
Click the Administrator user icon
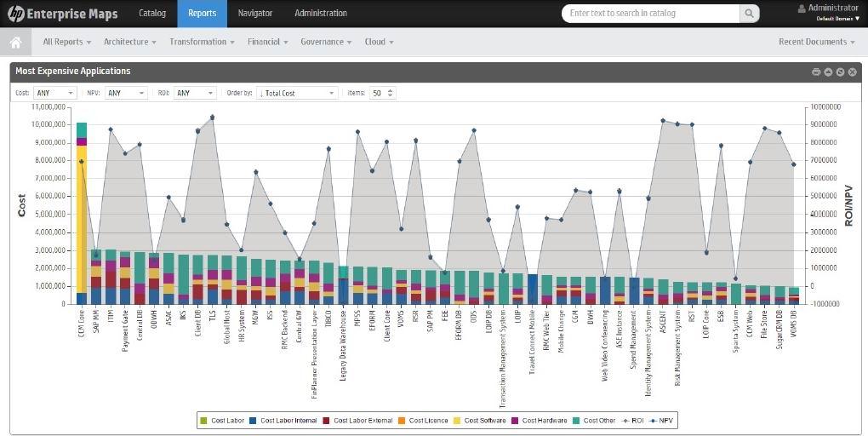[802, 9]
